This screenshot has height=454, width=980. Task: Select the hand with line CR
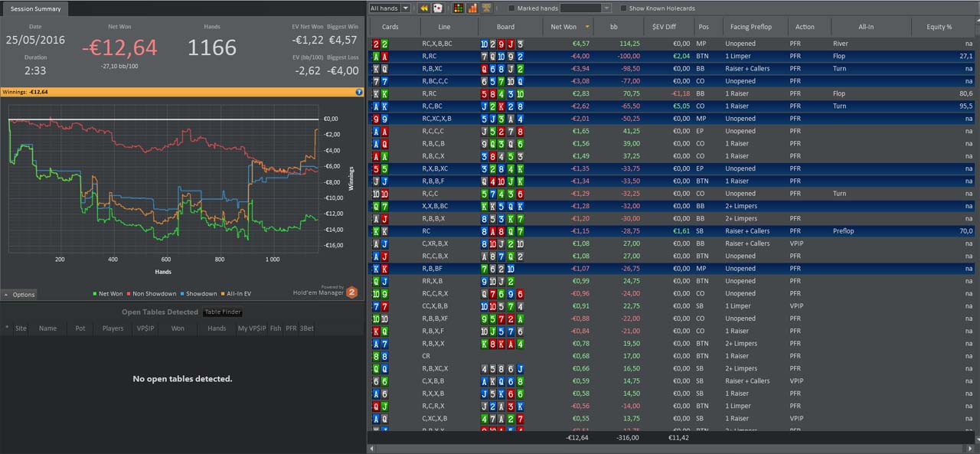tap(673, 356)
